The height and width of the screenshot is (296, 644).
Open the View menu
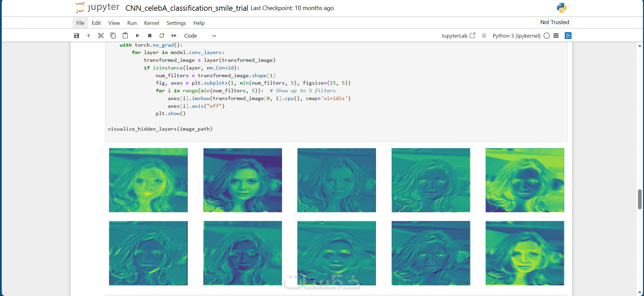pos(114,23)
